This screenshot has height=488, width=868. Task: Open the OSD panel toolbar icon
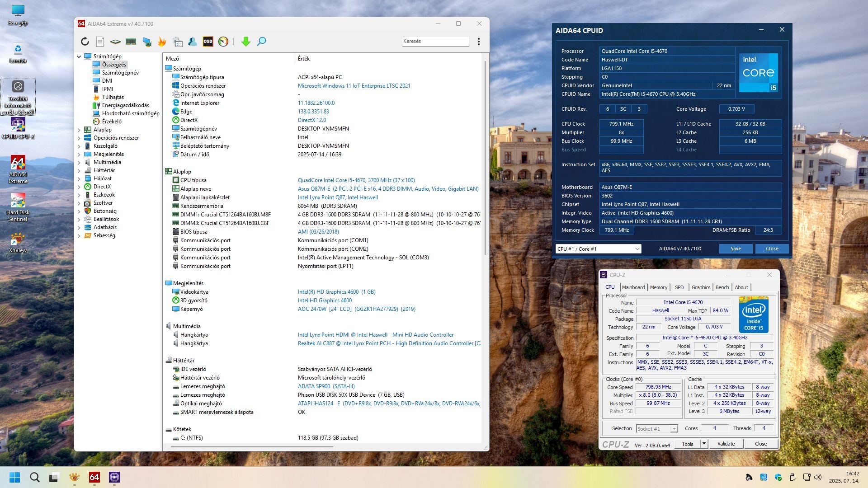pyautogui.click(x=208, y=42)
